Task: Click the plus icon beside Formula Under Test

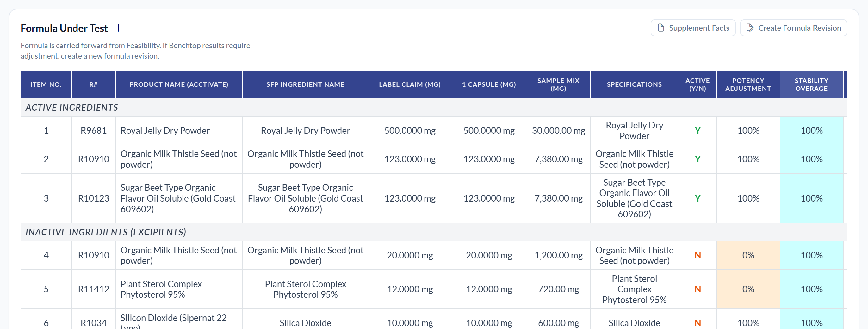Action: 118,28
